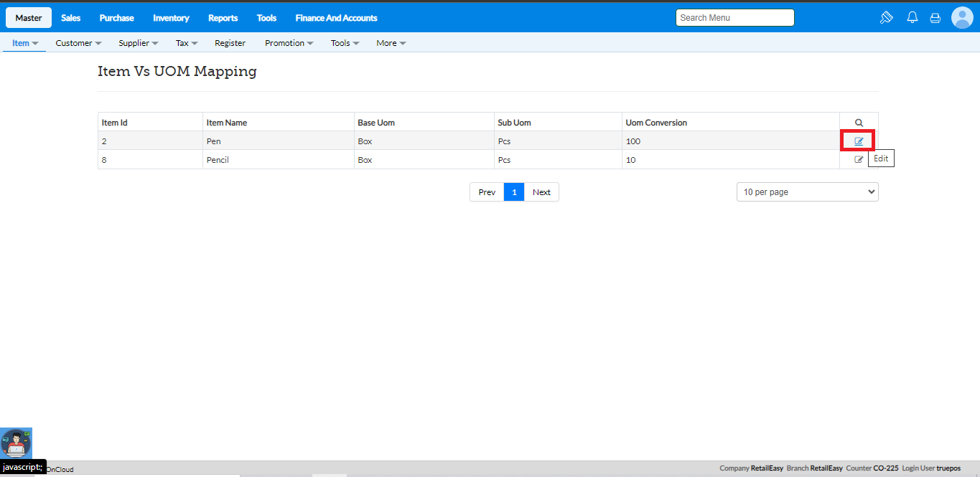Click the Prev pagination button
This screenshot has width=980, height=477.
pyautogui.click(x=487, y=192)
